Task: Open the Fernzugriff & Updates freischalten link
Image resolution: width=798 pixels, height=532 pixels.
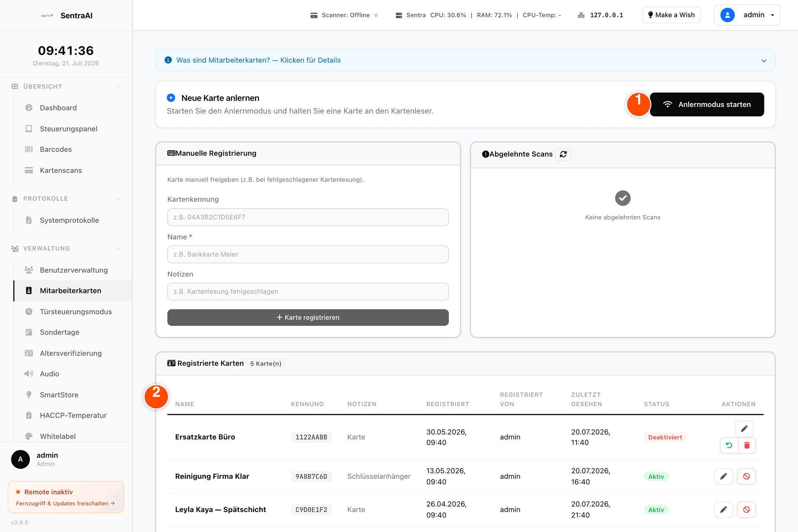Action: pyautogui.click(x=65, y=503)
